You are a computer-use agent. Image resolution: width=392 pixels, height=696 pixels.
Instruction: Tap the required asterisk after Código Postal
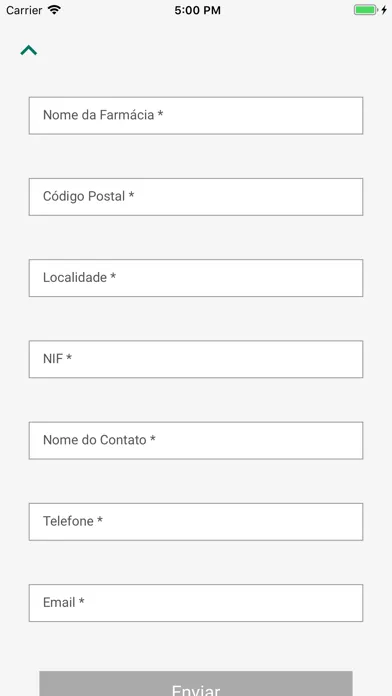point(131,195)
